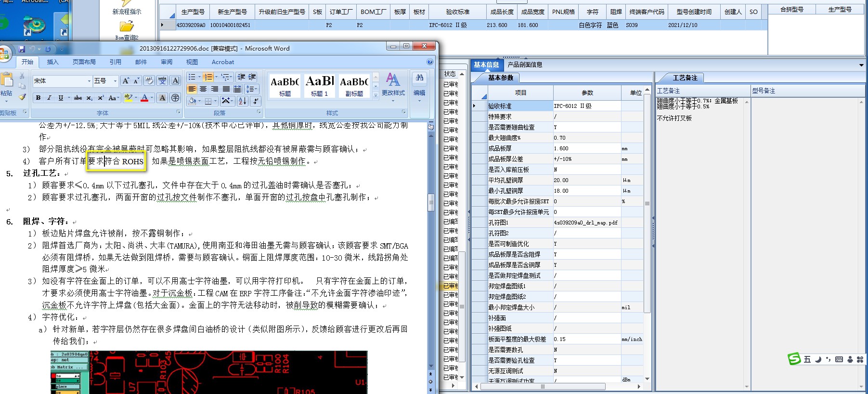This screenshot has height=394, width=868.
Task: Sort text with A-Z icon
Action: pyautogui.click(x=243, y=101)
